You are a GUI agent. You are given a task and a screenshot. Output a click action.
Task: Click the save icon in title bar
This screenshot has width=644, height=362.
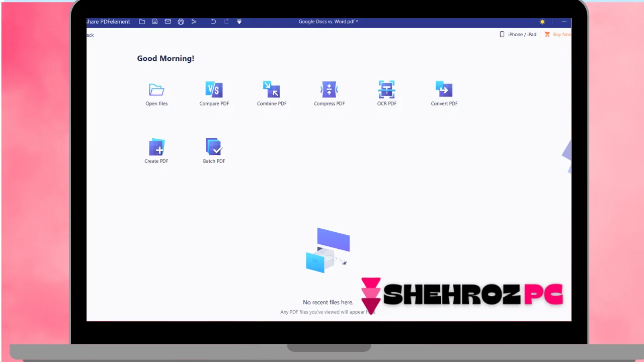point(155,22)
